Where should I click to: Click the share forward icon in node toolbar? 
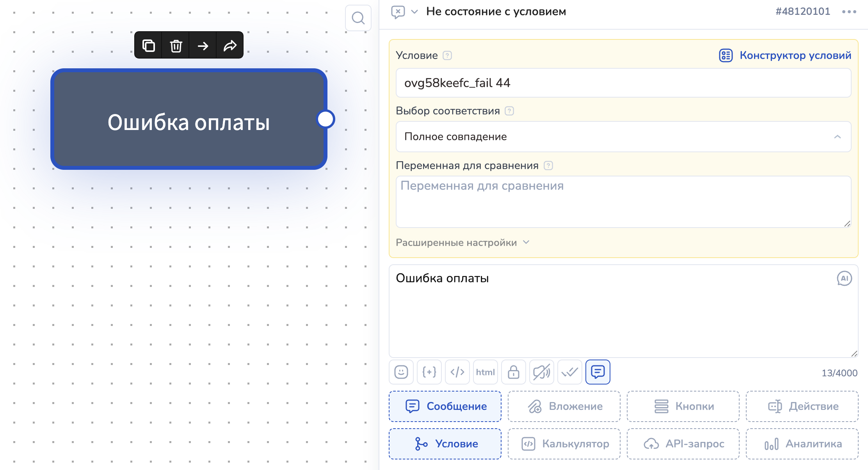[230, 46]
